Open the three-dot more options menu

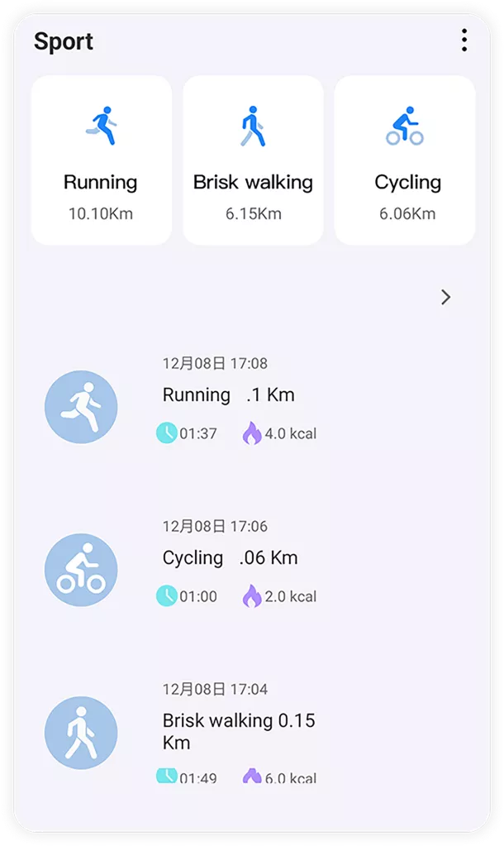pyautogui.click(x=464, y=40)
